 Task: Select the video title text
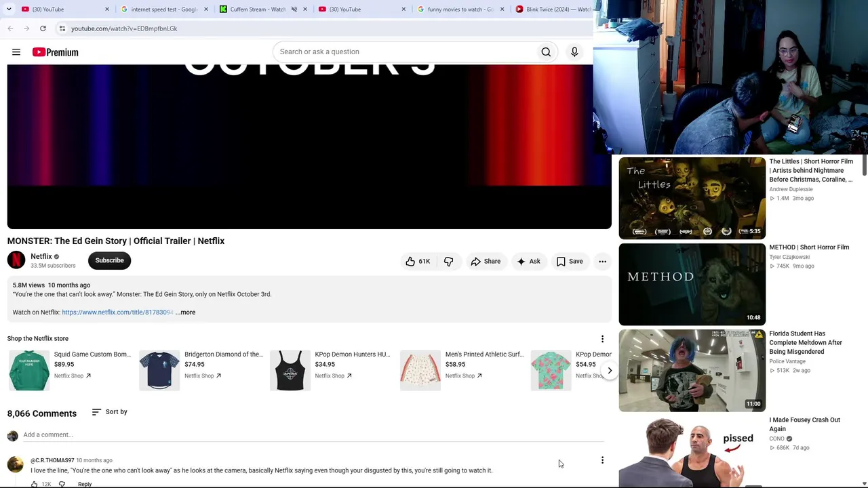click(x=116, y=241)
